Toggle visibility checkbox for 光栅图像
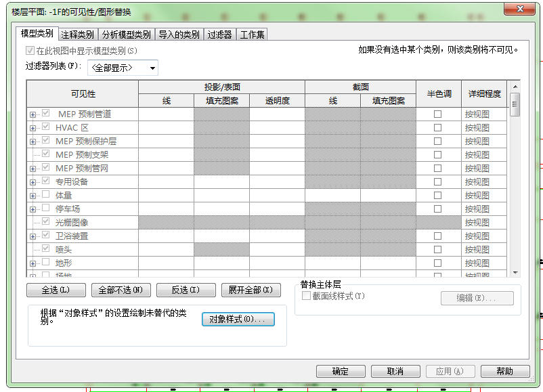This screenshot has height=392, width=543. tap(46, 221)
